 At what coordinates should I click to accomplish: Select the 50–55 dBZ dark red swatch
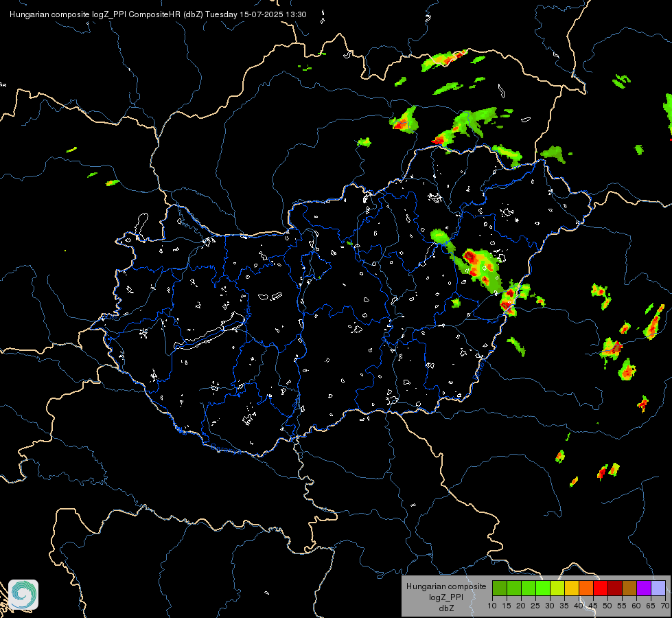click(x=615, y=588)
